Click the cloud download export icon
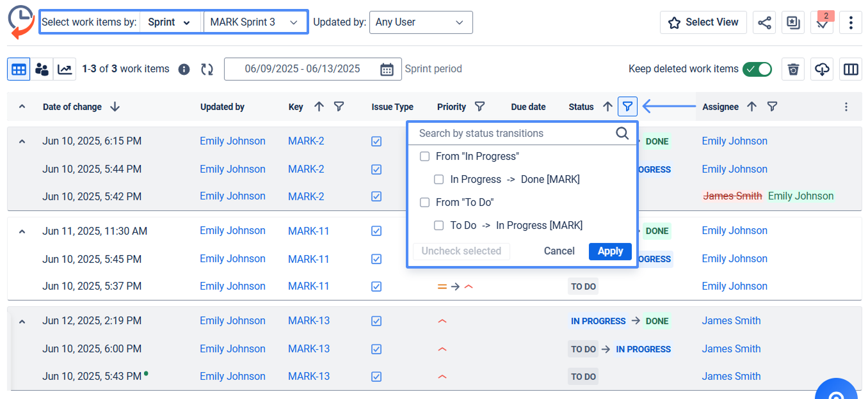 [822, 69]
